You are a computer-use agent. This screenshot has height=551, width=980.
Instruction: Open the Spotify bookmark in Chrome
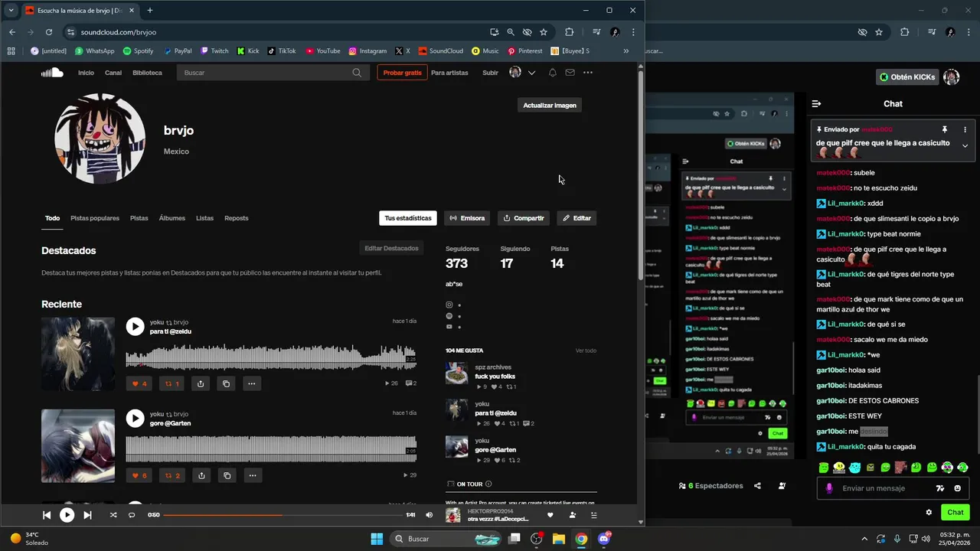pyautogui.click(x=138, y=51)
